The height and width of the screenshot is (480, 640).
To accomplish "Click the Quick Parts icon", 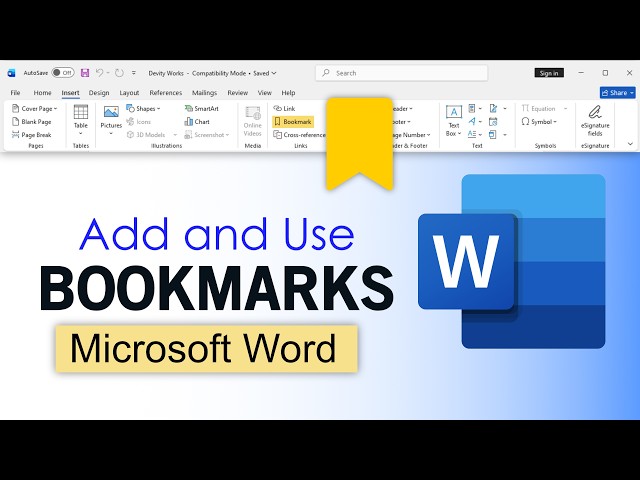I will coord(472,109).
